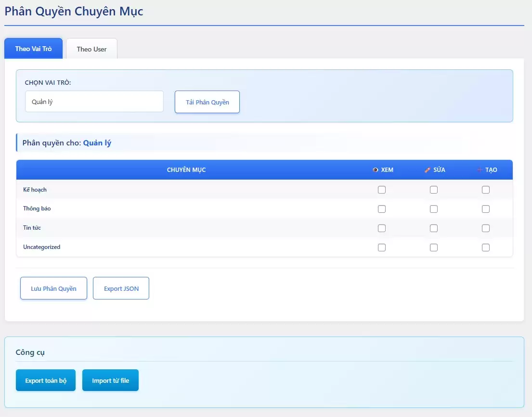Click the pencil icon in SỬA header
The height and width of the screenshot is (417, 532).
pyautogui.click(x=427, y=170)
